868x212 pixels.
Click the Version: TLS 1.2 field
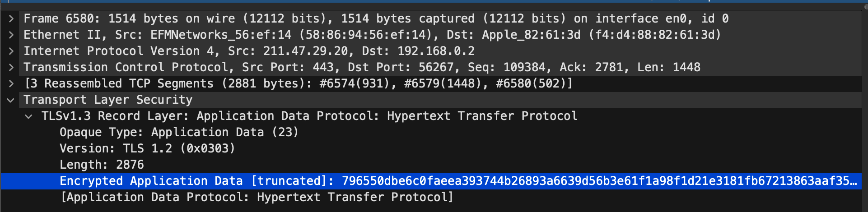pyautogui.click(x=147, y=148)
